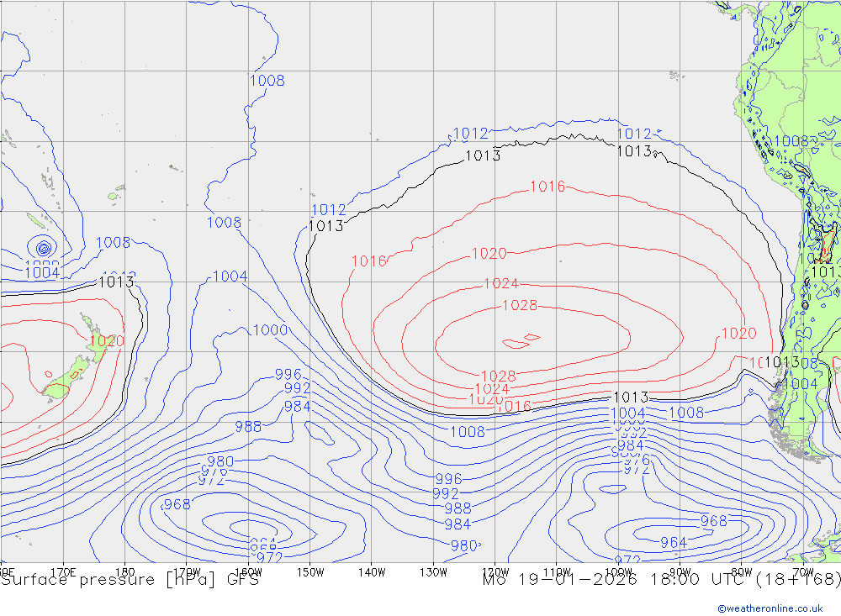Click the blue 1000 isobar label
The height and width of the screenshot is (616, 841).
click(x=270, y=329)
